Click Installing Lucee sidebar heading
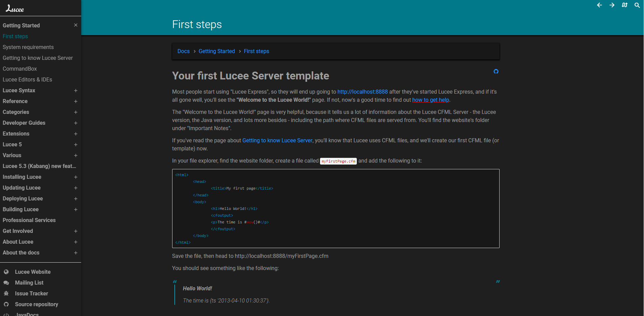 tap(22, 177)
